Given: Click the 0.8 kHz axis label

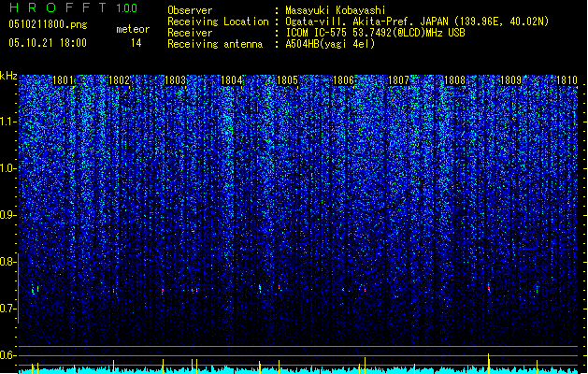Looking at the screenshot, I should pos(7,262).
